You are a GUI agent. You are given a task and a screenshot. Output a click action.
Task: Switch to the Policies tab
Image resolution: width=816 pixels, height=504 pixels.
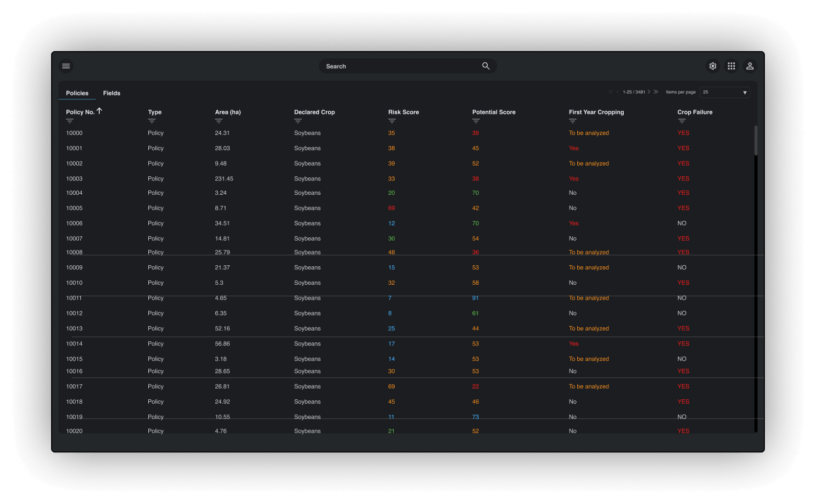(x=77, y=93)
